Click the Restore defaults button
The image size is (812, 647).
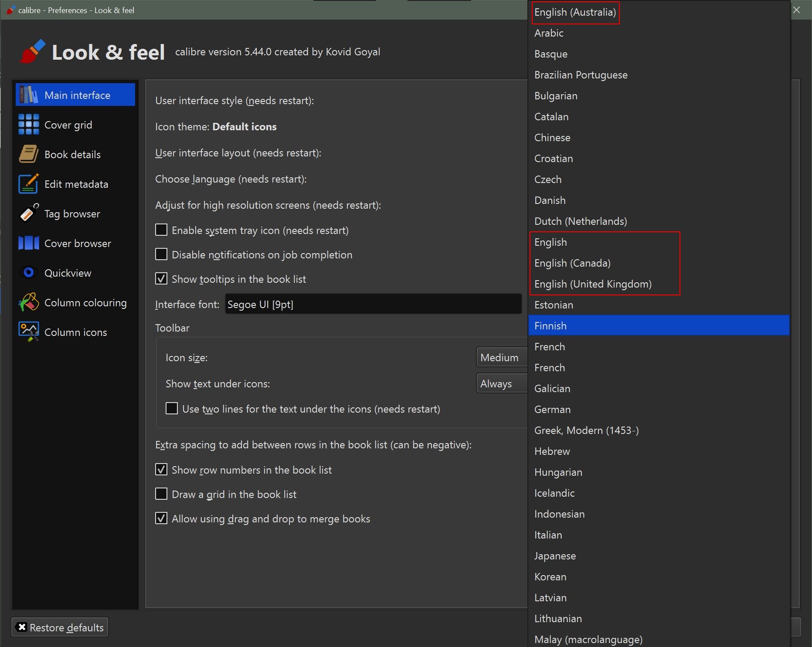tap(60, 627)
